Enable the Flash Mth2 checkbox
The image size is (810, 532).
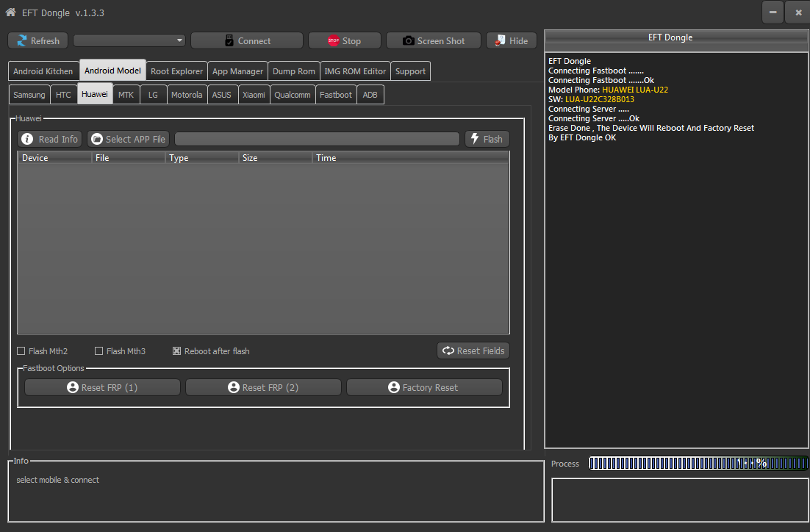(21, 351)
